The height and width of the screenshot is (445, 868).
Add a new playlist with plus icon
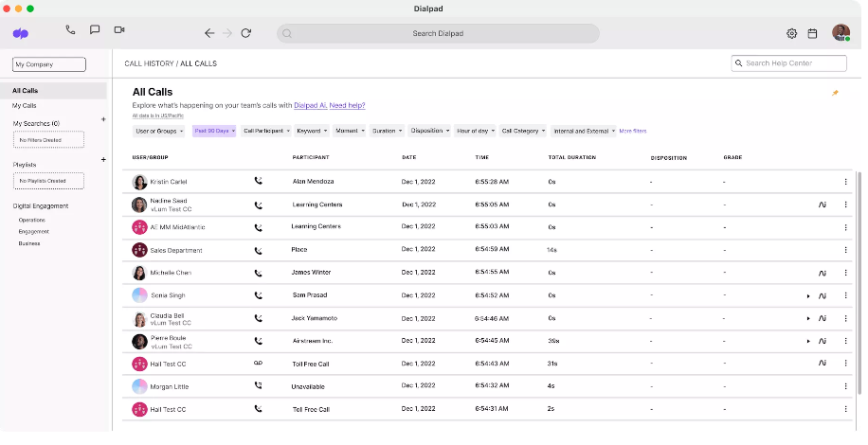(103, 160)
